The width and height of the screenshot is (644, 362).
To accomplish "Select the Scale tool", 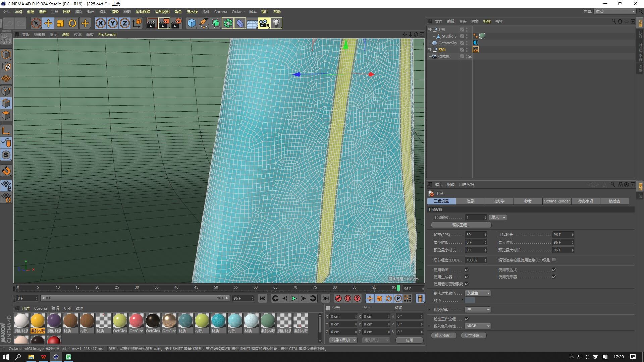I will click(60, 23).
